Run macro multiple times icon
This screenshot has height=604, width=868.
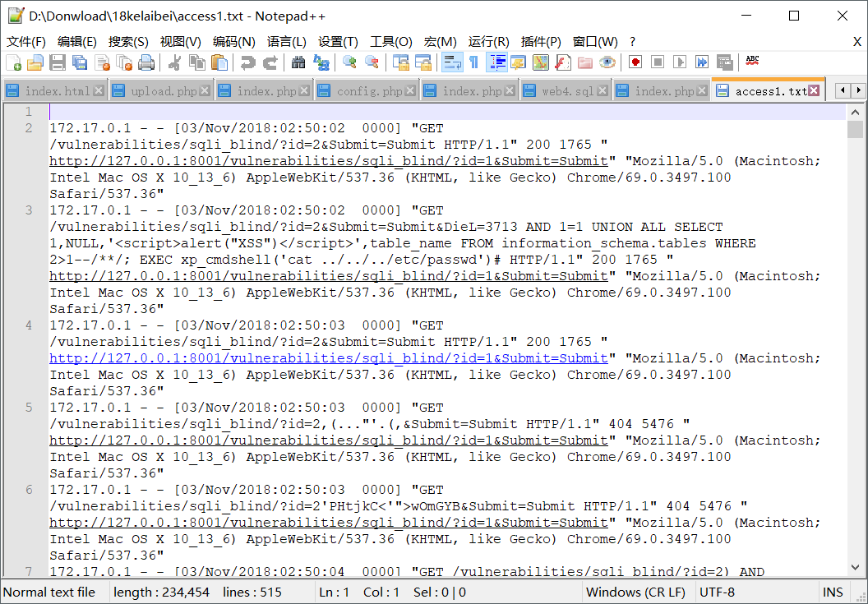702,62
